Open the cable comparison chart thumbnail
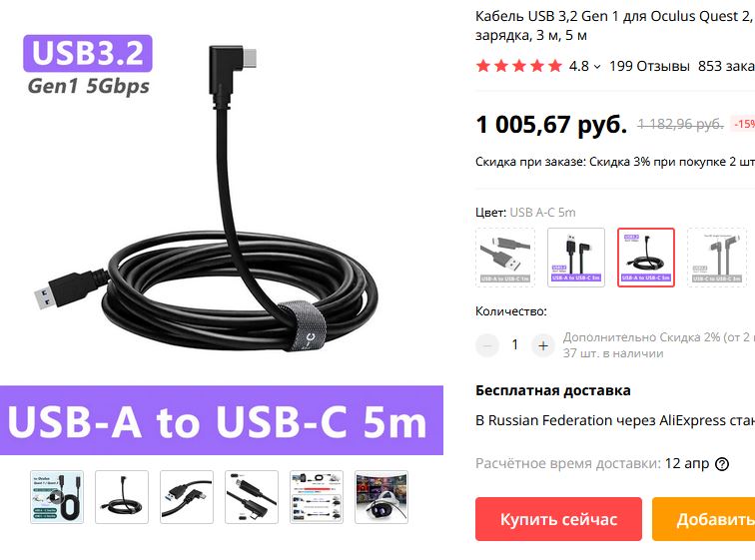 pyautogui.click(x=317, y=497)
